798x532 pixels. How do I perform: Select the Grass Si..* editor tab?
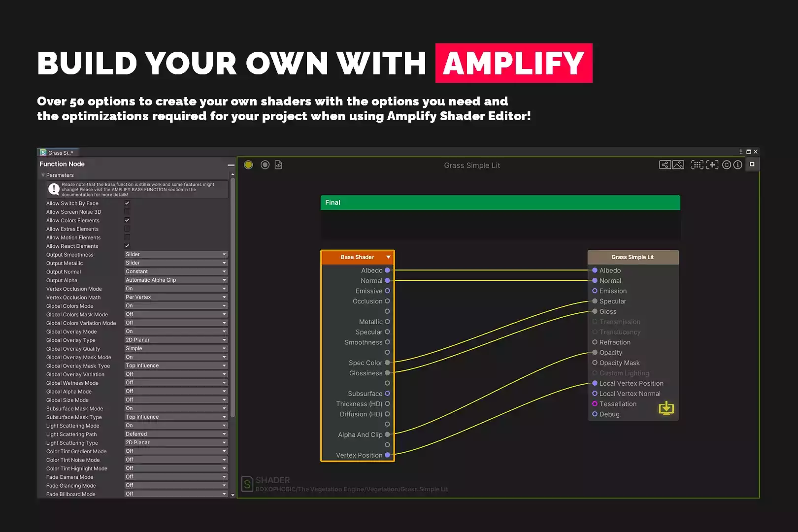coord(58,153)
